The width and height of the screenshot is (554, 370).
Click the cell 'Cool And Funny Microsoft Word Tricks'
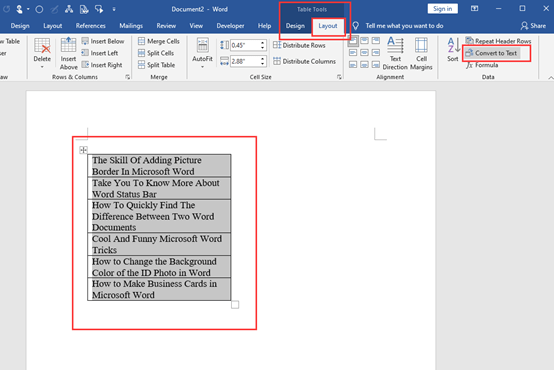tap(159, 244)
